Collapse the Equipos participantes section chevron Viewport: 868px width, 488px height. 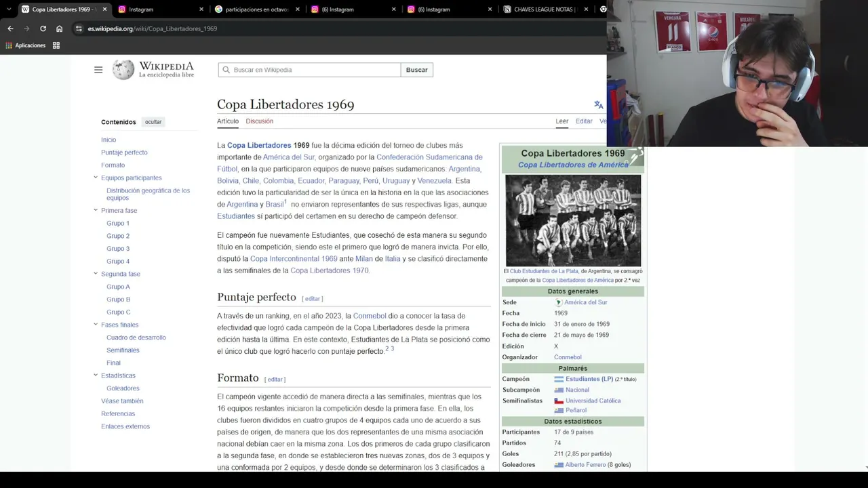(x=96, y=178)
